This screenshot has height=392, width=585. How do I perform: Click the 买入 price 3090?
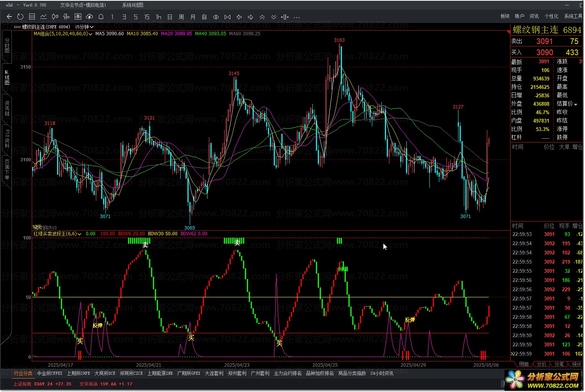544,52
